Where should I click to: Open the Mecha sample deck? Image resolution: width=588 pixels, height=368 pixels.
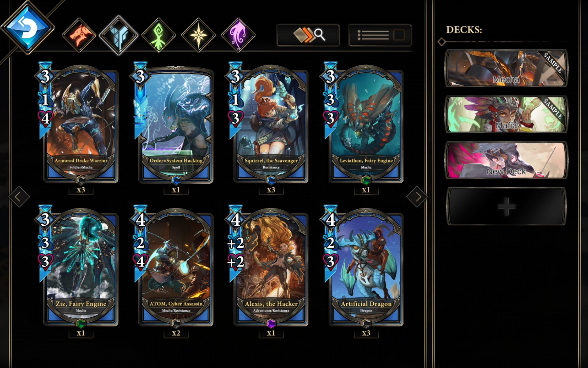click(x=506, y=68)
